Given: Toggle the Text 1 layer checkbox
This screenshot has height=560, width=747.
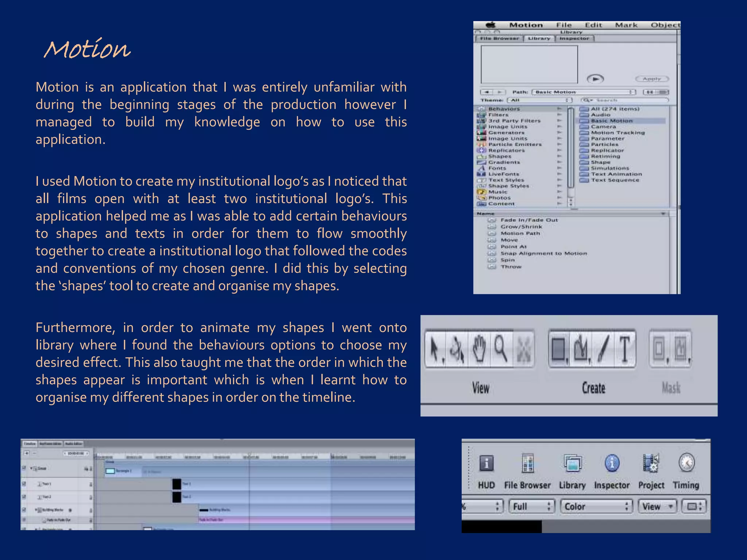Looking at the screenshot, I should pos(24,484).
